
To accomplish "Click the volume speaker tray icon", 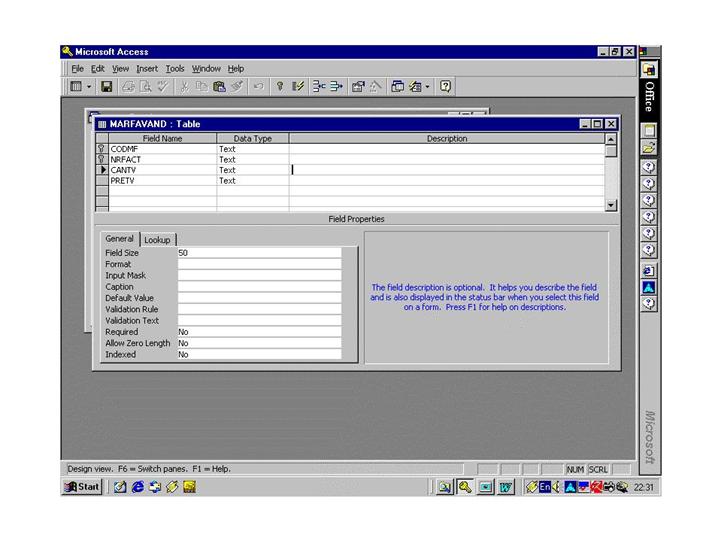I will point(556,487).
